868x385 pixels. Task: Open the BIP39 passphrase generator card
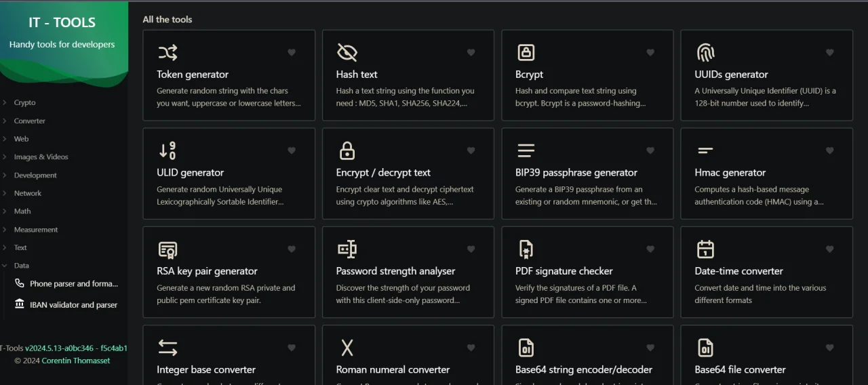[587, 174]
